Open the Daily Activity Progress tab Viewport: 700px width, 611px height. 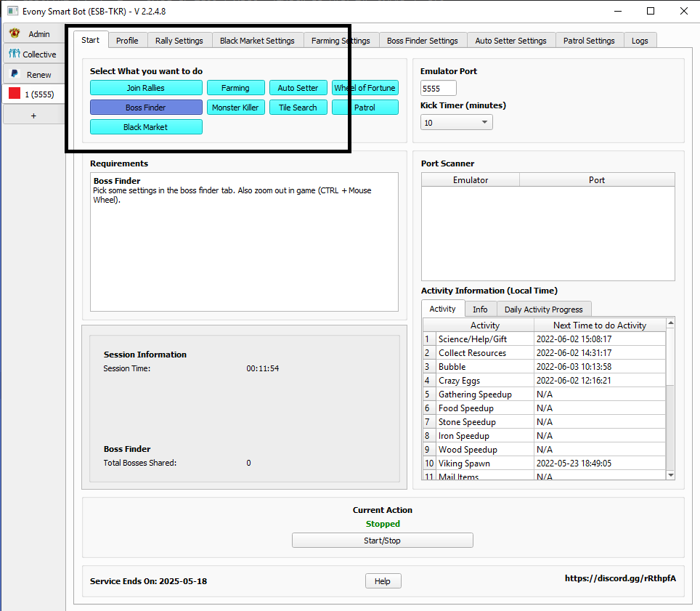543,309
